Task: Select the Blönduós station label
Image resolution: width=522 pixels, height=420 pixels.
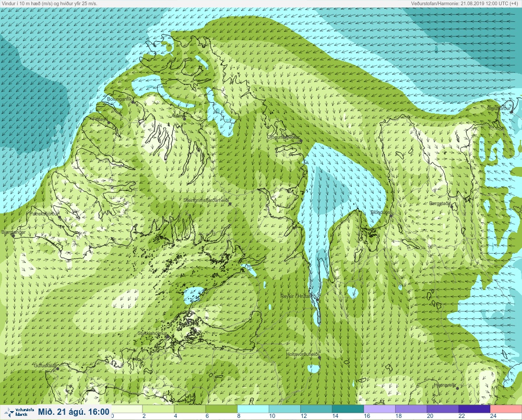Action: click(x=380, y=212)
